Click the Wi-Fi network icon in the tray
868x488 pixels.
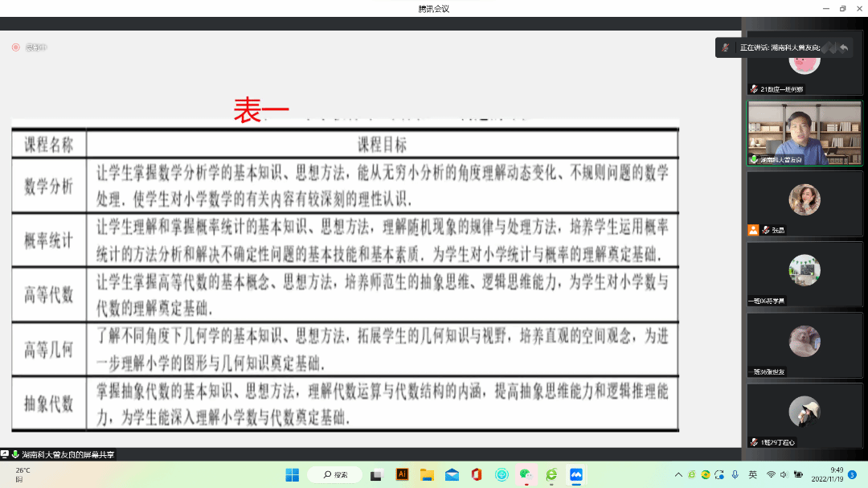[771, 474]
